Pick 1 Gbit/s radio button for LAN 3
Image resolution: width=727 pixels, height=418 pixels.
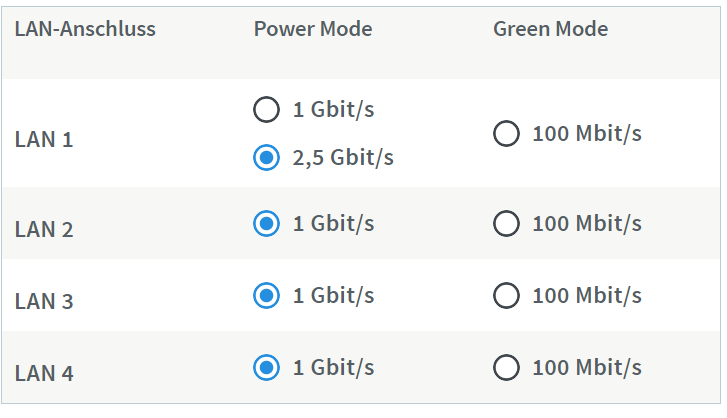266,295
